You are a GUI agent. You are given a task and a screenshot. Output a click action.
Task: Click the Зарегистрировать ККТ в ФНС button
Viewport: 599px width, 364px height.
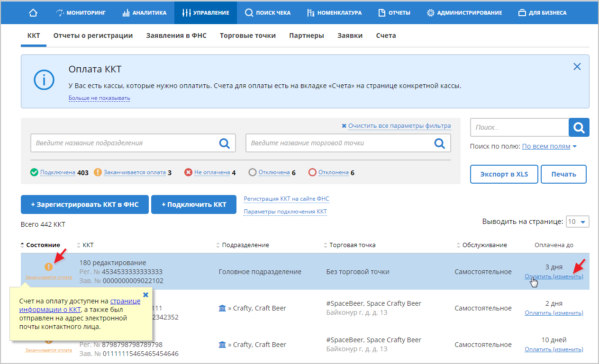point(84,204)
